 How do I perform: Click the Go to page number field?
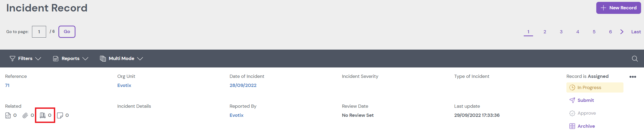[x=39, y=32]
